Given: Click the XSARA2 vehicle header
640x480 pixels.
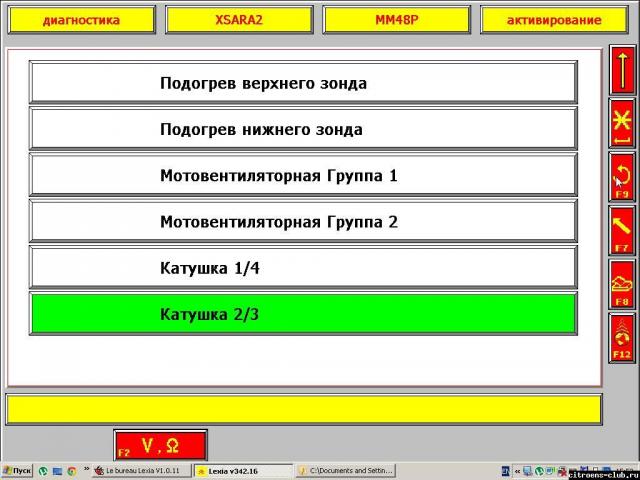Looking at the screenshot, I should (239, 20).
